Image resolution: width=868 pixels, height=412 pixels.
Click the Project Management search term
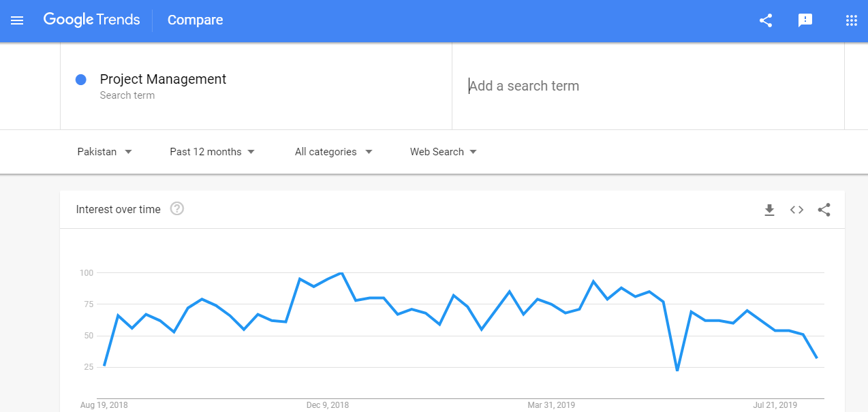[x=163, y=80]
